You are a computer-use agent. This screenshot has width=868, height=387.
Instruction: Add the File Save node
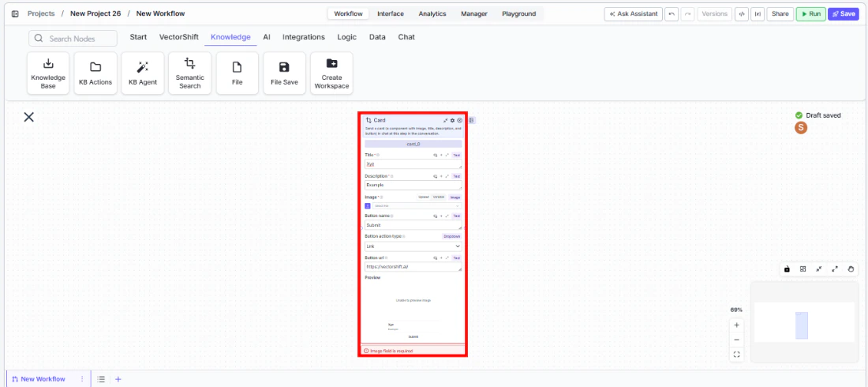point(285,73)
